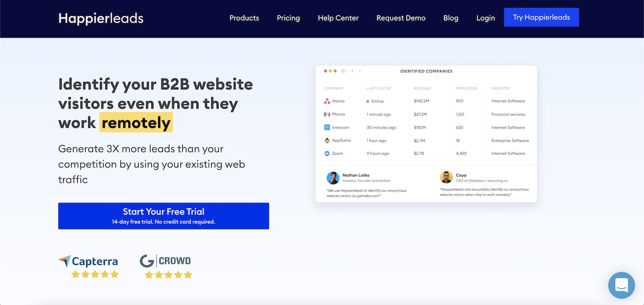
Task: Click the Zoom company icon
Action: (x=327, y=154)
